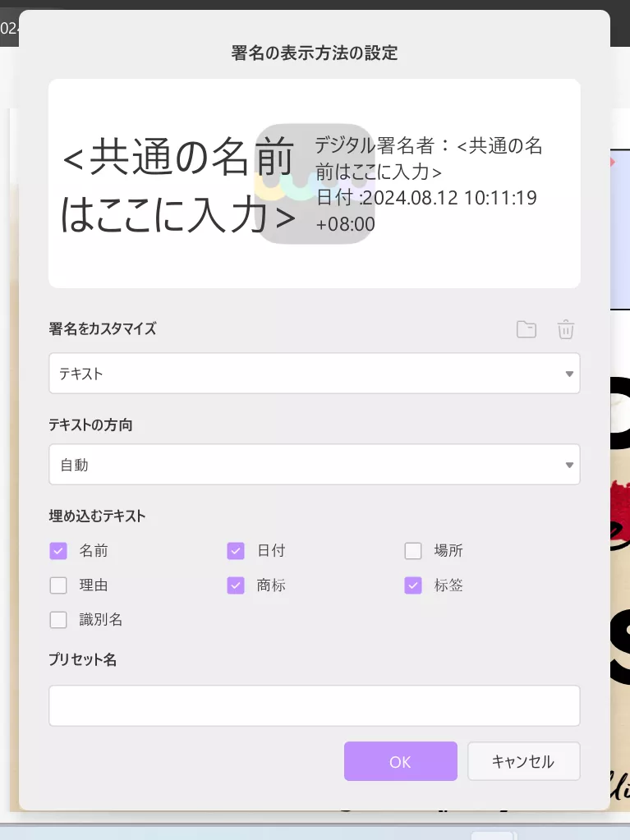The image size is (630, 840).
Task: Delete the preset via the trash icon
Action: click(566, 329)
